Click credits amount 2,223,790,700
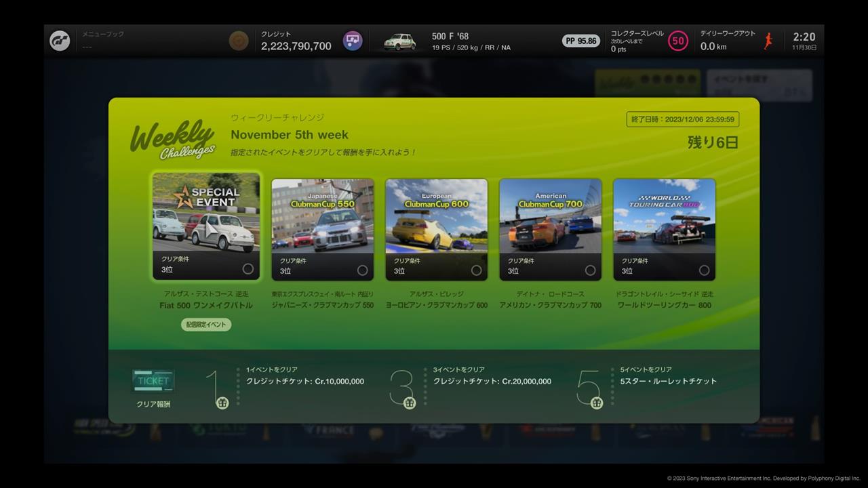 pos(296,46)
